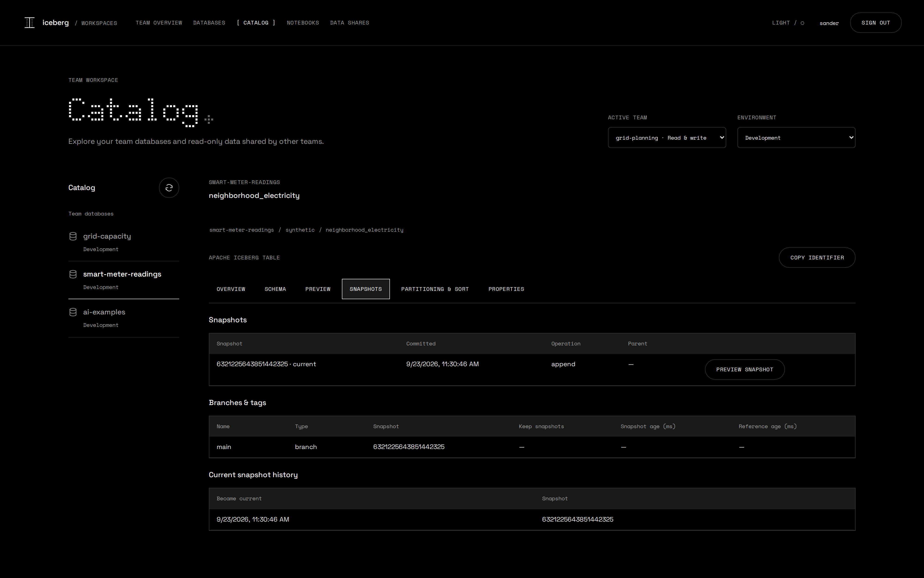
Task: Click the Type column header in Branches table
Action: pyautogui.click(x=301, y=427)
